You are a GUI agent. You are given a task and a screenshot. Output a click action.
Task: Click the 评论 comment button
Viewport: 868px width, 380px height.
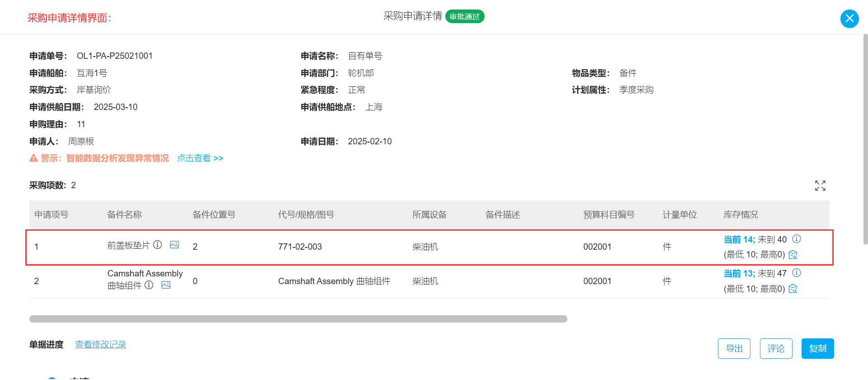tap(776, 348)
